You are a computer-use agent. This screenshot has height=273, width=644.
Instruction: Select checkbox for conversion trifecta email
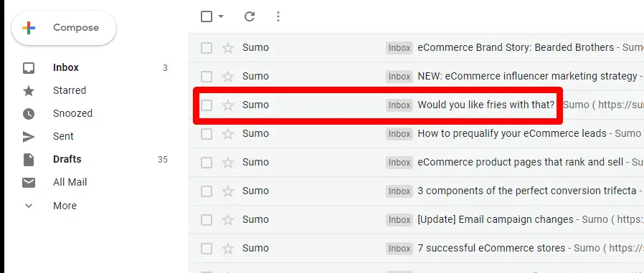pyautogui.click(x=207, y=191)
